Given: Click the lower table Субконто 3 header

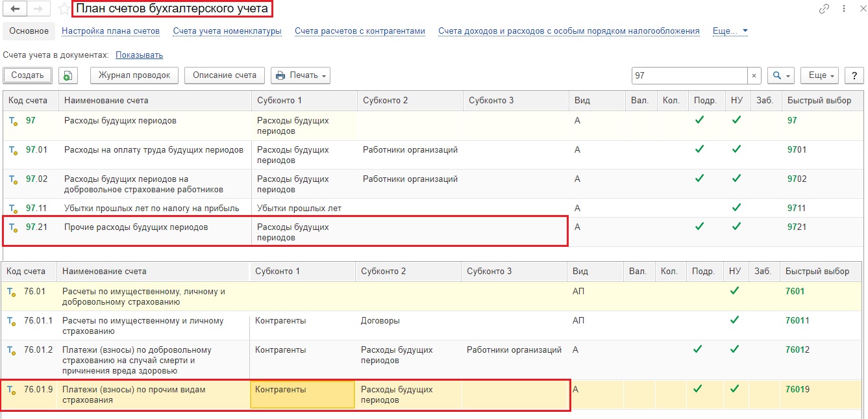Looking at the screenshot, I should click(514, 271).
